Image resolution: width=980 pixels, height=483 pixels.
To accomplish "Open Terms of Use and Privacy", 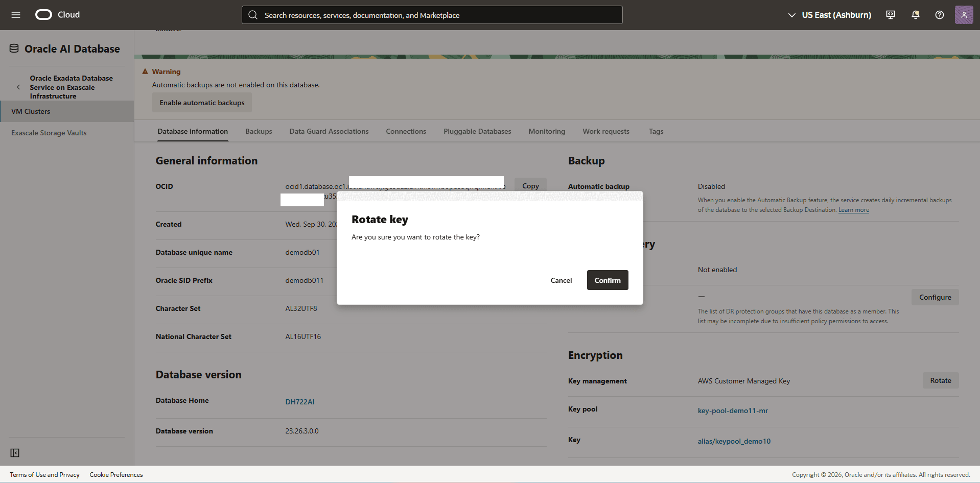I will [x=44, y=475].
